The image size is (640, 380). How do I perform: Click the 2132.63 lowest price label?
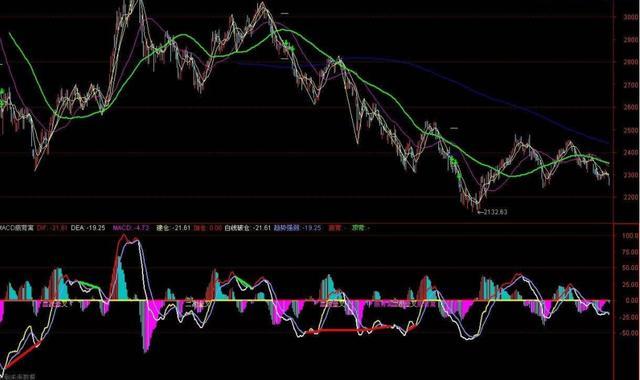pyautogui.click(x=493, y=212)
